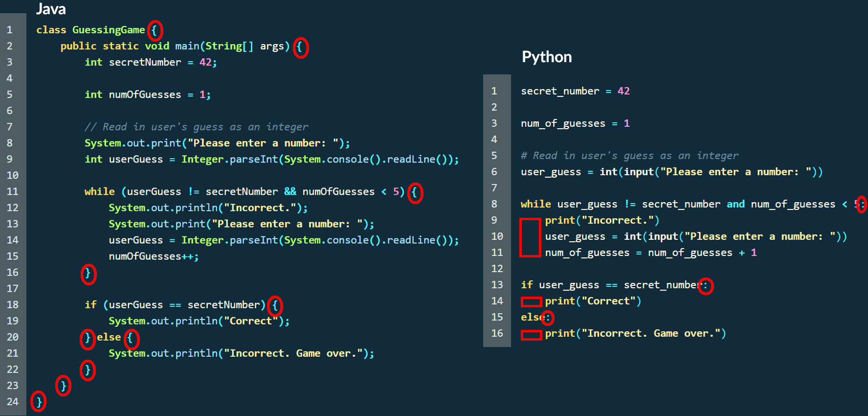The height and width of the screenshot is (416, 868).
Task: Click the circled closing brace on Java line 16
Action: [88, 274]
